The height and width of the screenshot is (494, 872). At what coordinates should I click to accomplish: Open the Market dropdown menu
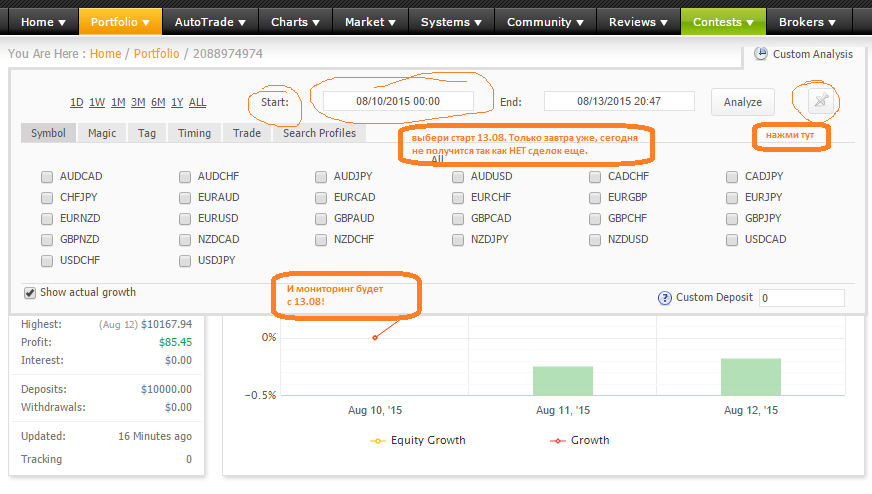coord(370,22)
